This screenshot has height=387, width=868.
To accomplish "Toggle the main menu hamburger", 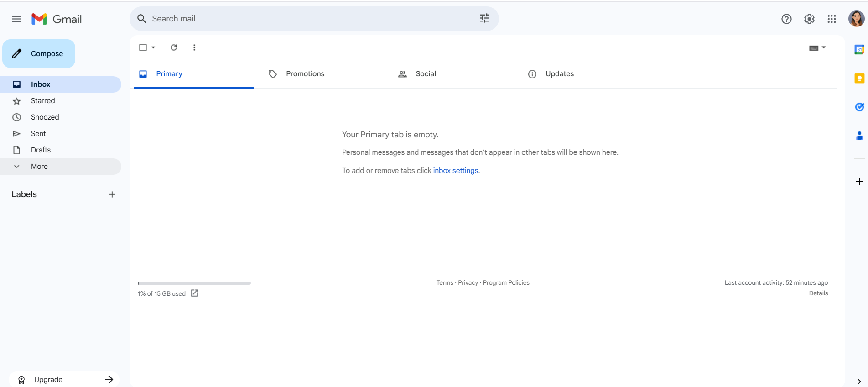I will pos(16,19).
